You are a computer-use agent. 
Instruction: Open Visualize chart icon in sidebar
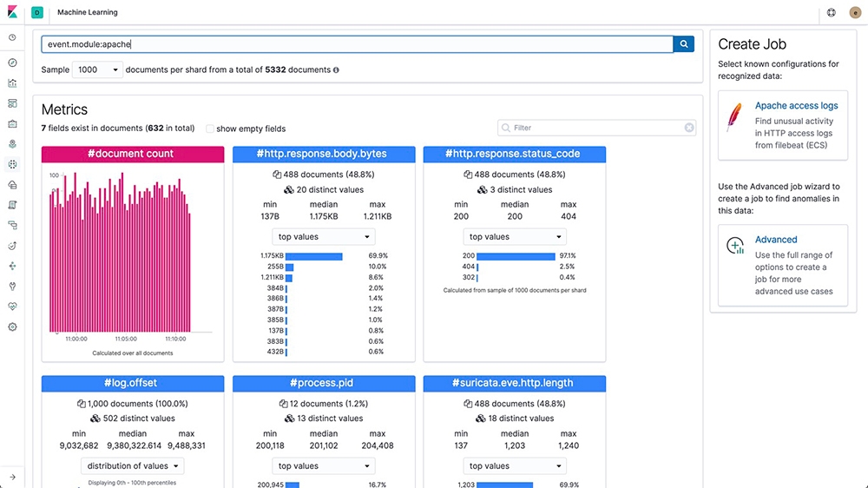(x=12, y=83)
